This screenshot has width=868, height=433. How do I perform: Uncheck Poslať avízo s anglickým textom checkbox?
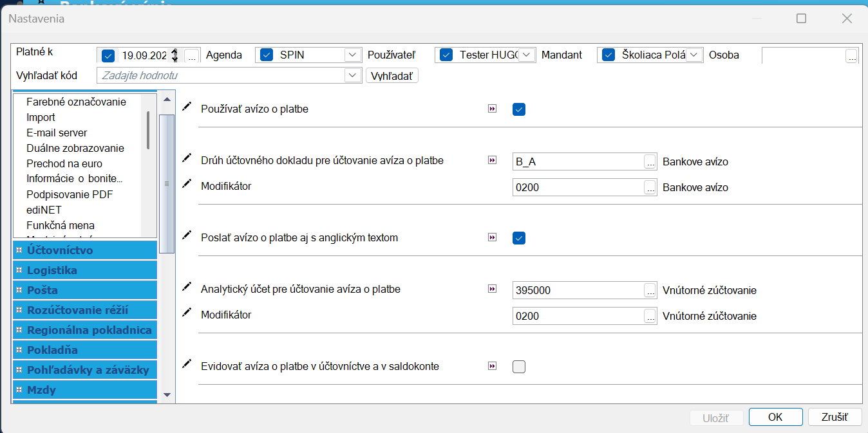click(519, 238)
